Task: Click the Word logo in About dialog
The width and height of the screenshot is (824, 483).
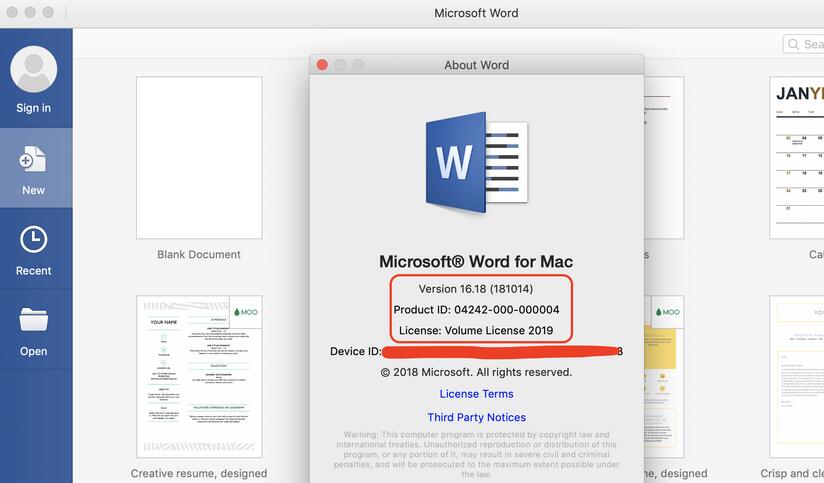Action: (477, 162)
